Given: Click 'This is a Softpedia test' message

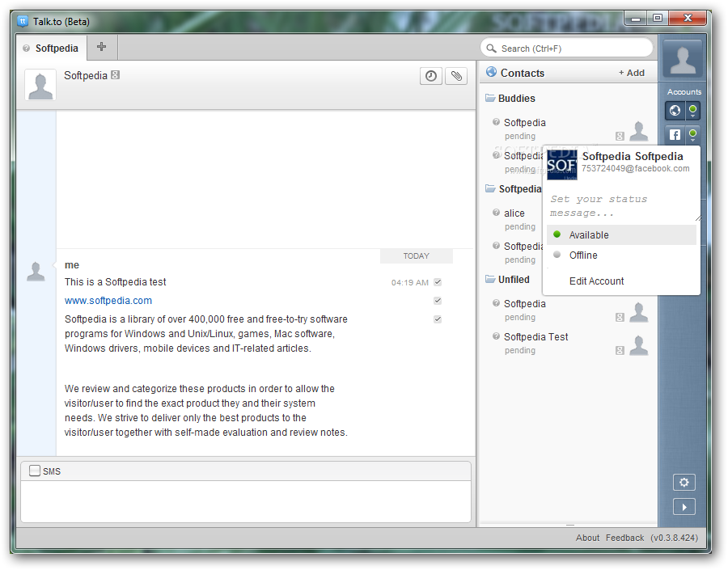Looking at the screenshot, I should (115, 281).
